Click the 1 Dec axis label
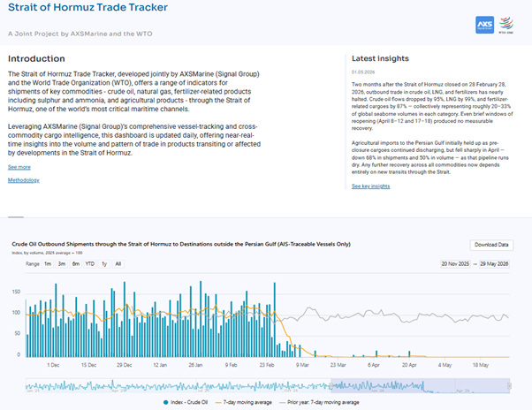532x410 pixels. (53, 365)
